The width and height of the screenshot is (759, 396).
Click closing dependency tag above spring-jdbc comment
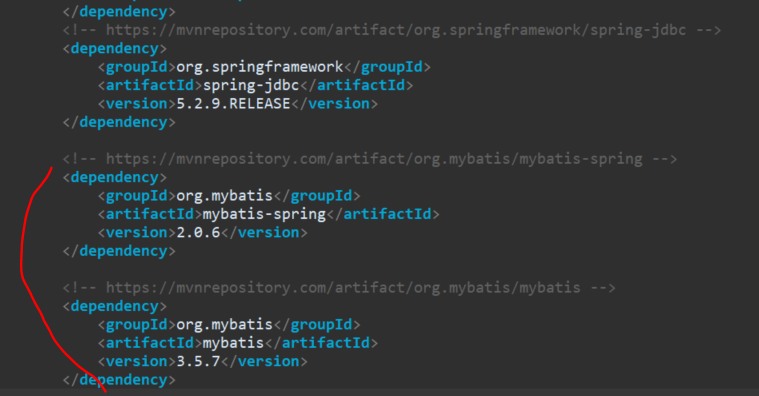(x=119, y=12)
